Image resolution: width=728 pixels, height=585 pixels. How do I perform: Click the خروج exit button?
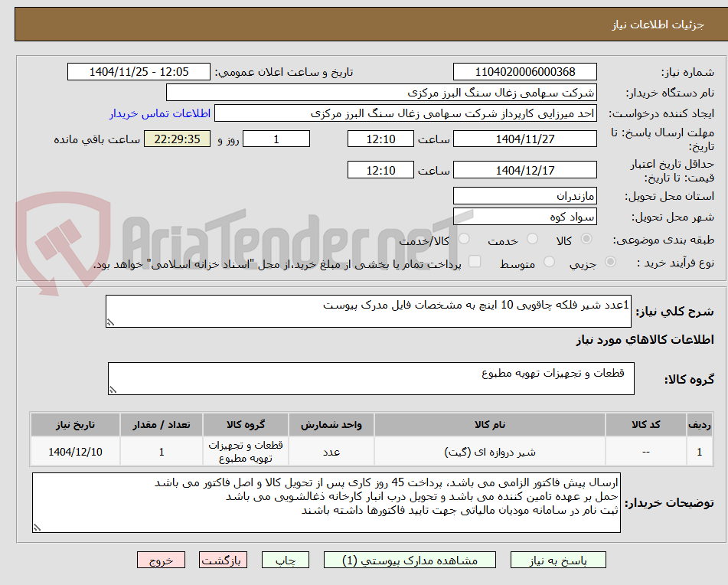click(161, 560)
